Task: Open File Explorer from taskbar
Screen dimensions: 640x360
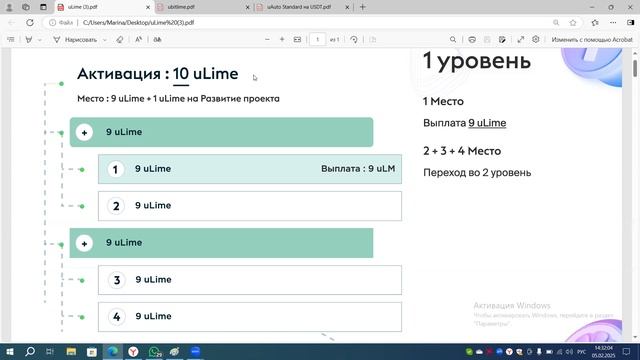Action: pos(71,351)
